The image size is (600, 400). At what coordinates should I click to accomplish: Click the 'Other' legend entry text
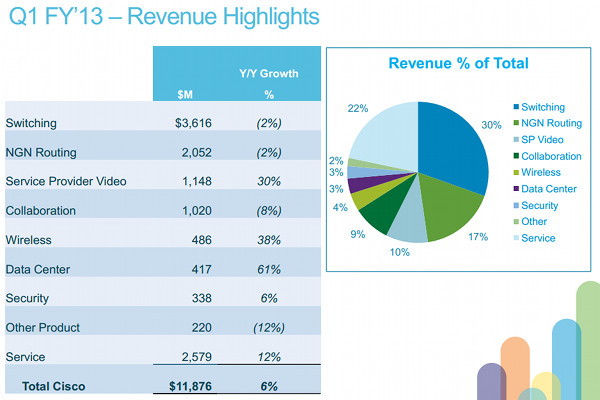(x=534, y=221)
